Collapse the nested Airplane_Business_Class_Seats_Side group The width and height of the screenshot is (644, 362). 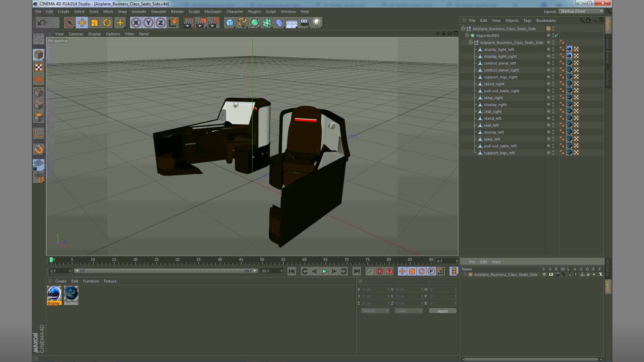click(x=471, y=43)
